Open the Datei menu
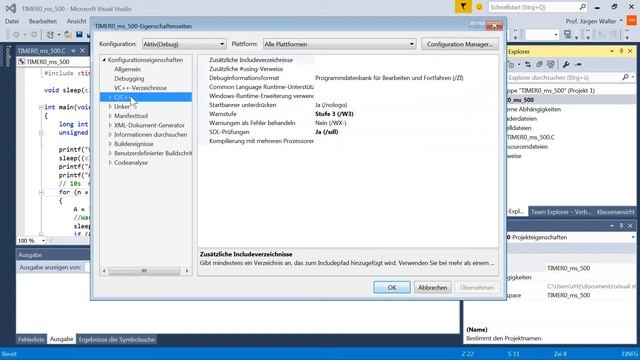The height and width of the screenshot is (360, 640). click(11, 21)
